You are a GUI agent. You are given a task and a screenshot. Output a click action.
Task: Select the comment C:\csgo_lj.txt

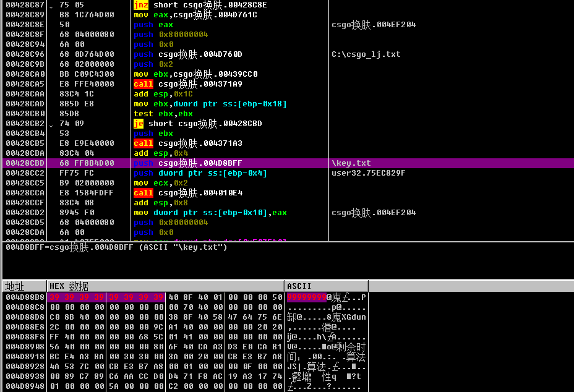pyautogui.click(x=366, y=54)
